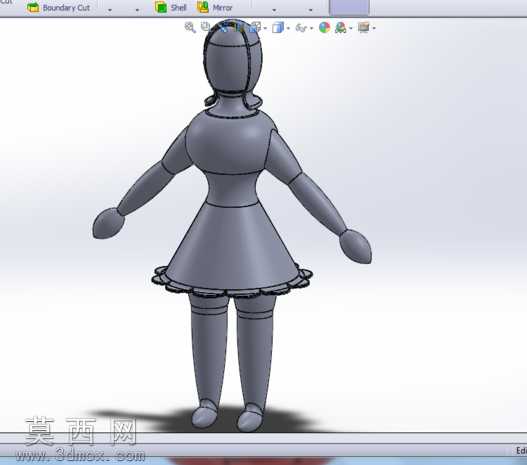Image resolution: width=527 pixels, height=465 pixels.
Task: Expand the Apply Scene dropdown arrow
Action: tap(351, 29)
